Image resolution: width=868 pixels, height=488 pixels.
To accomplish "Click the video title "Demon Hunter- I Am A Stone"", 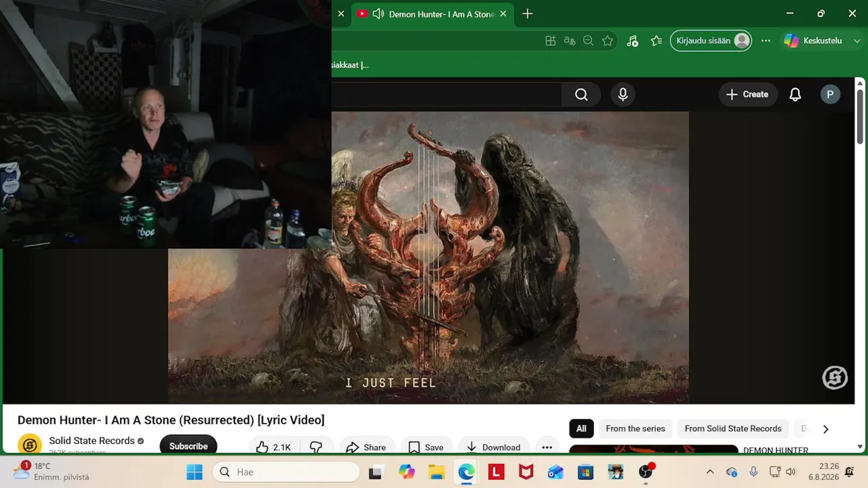I will coord(171,420).
